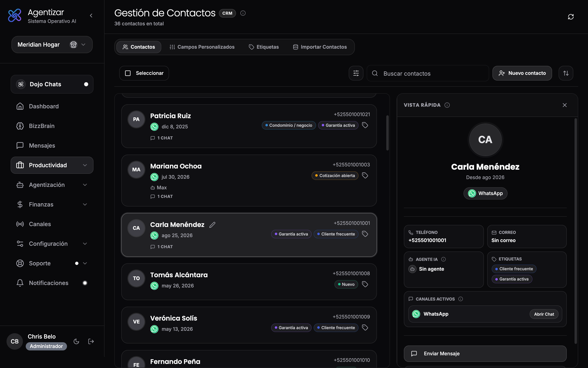Open Fernando Peña contact name
This screenshot has height=368, width=588.
(x=175, y=362)
